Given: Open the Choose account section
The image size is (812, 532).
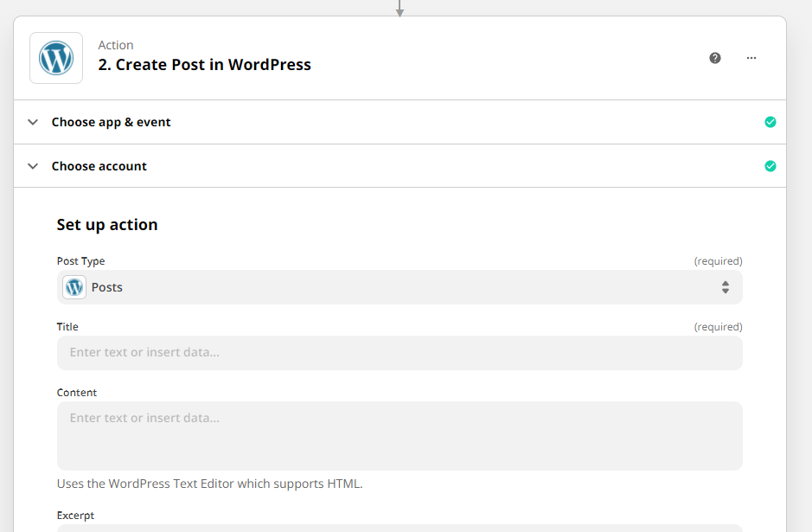Looking at the screenshot, I should pos(400,166).
